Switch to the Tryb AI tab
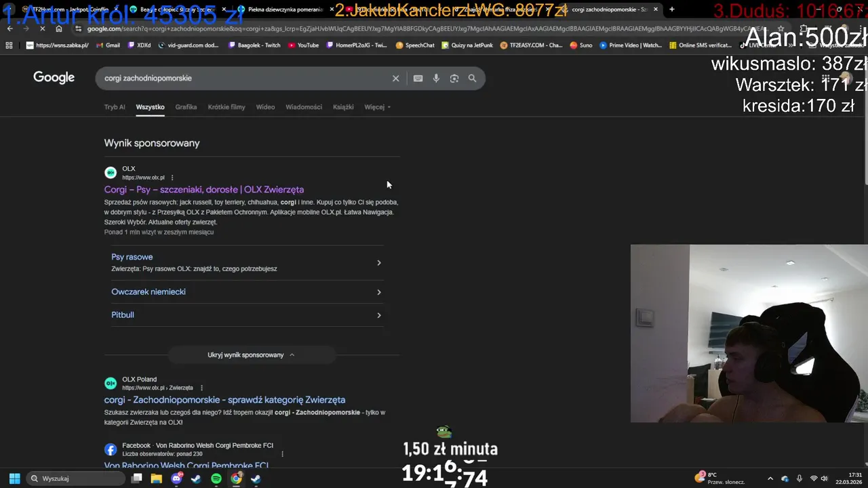The width and height of the screenshot is (868, 488). [x=115, y=107]
